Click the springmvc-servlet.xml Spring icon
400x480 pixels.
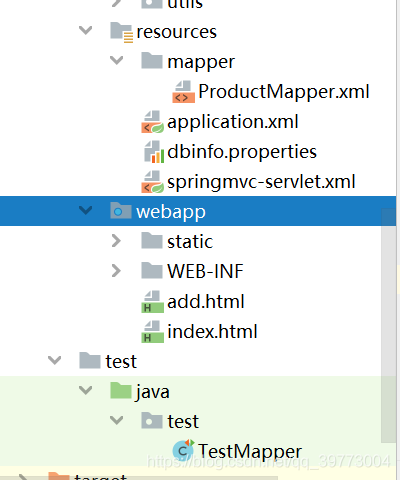click(153, 182)
